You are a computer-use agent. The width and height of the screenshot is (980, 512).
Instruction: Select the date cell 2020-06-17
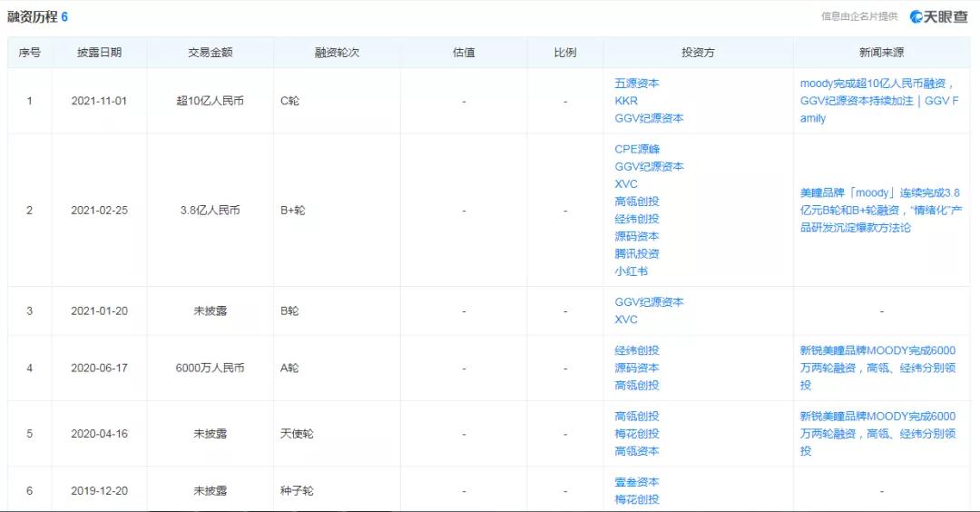[99, 369]
